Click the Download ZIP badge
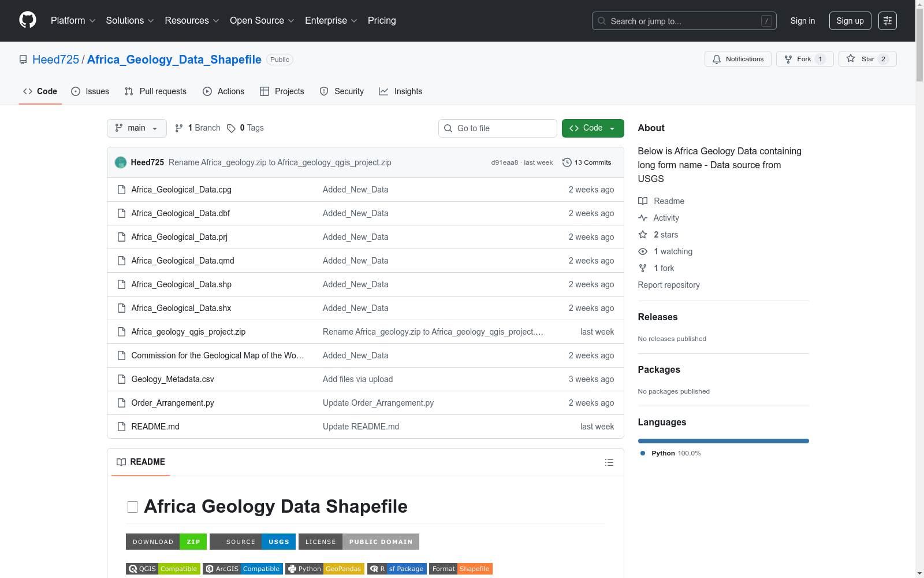924x578 pixels. [x=166, y=542]
